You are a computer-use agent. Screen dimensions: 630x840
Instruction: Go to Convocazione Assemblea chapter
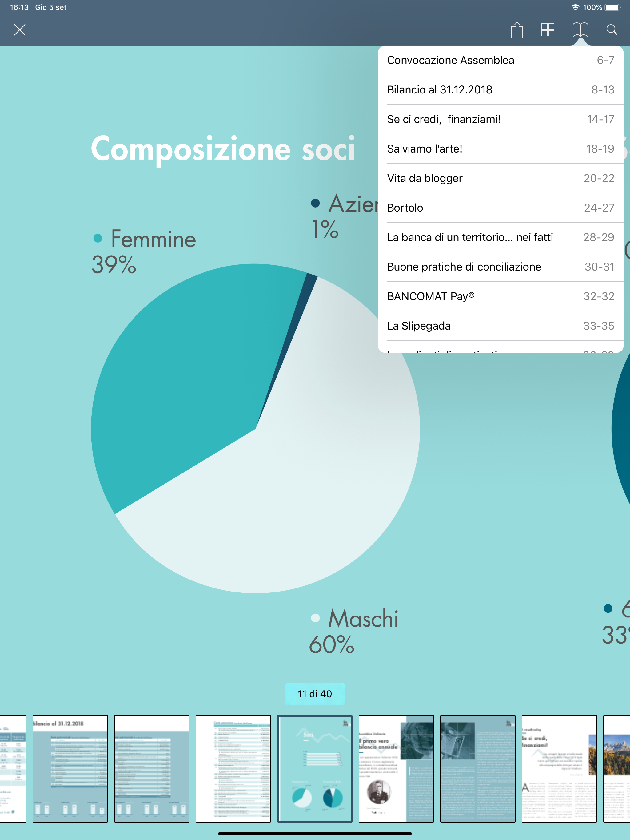pyautogui.click(x=500, y=60)
